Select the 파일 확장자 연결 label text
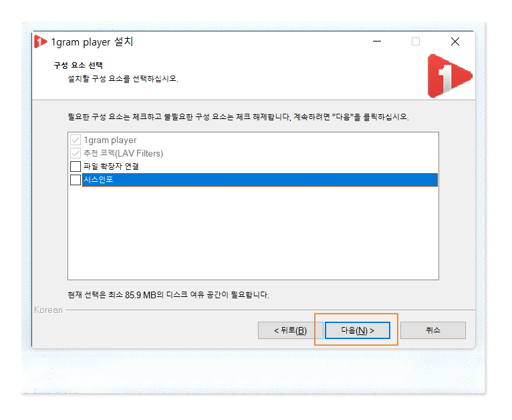Viewport: 512px width, 420px height. pos(111,167)
